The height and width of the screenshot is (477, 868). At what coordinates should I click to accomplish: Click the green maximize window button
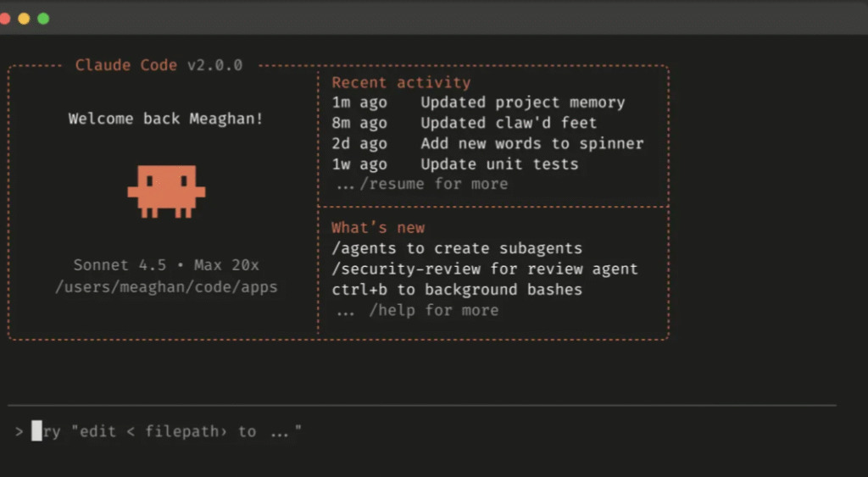[43, 18]
